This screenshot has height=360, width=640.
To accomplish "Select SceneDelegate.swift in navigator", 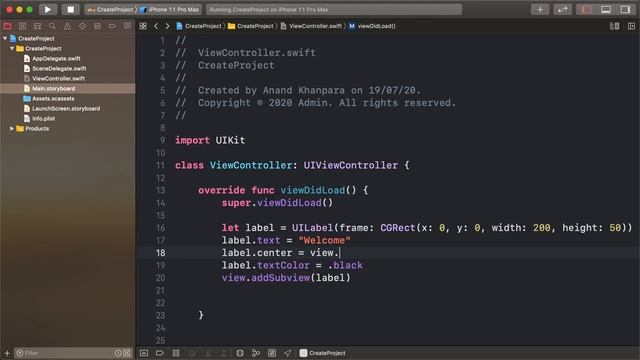I will (59, 69).
